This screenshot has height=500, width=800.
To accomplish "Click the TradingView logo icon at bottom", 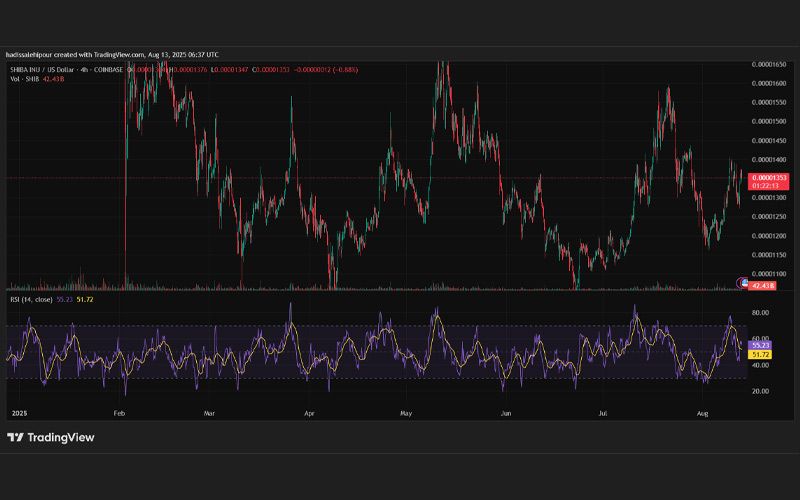I will tap(15, 437).
